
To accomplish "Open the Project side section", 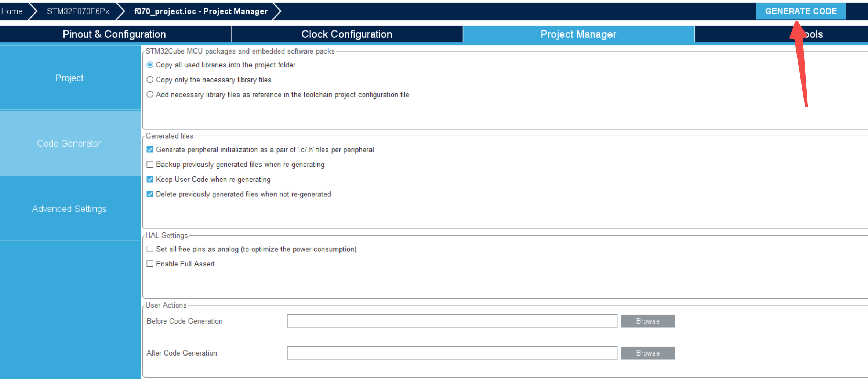I will (x=70, y=78).
